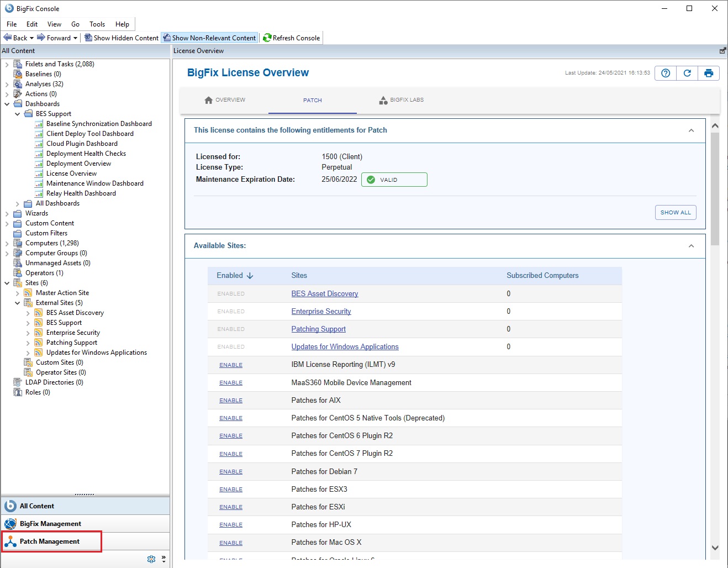Click the help question mark icon
This screenshot has height=568, width=728.
[666, 73]
